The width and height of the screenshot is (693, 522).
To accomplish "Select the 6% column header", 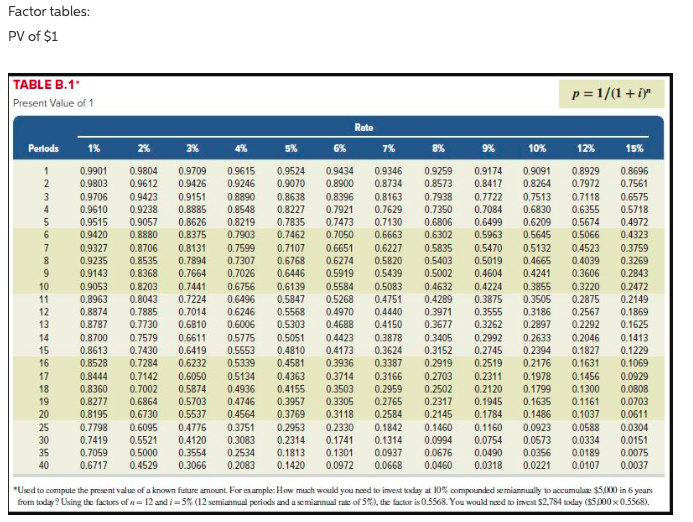I will [339, 149].
